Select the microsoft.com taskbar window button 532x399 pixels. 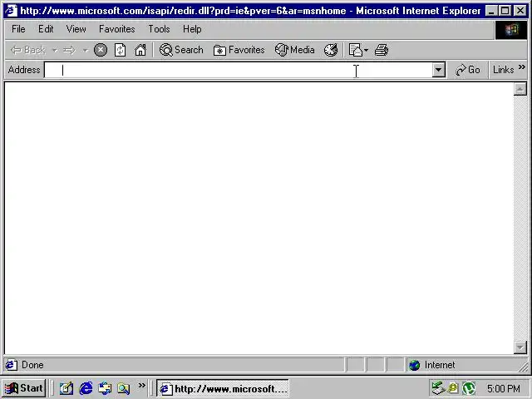(x=223, y=388)
